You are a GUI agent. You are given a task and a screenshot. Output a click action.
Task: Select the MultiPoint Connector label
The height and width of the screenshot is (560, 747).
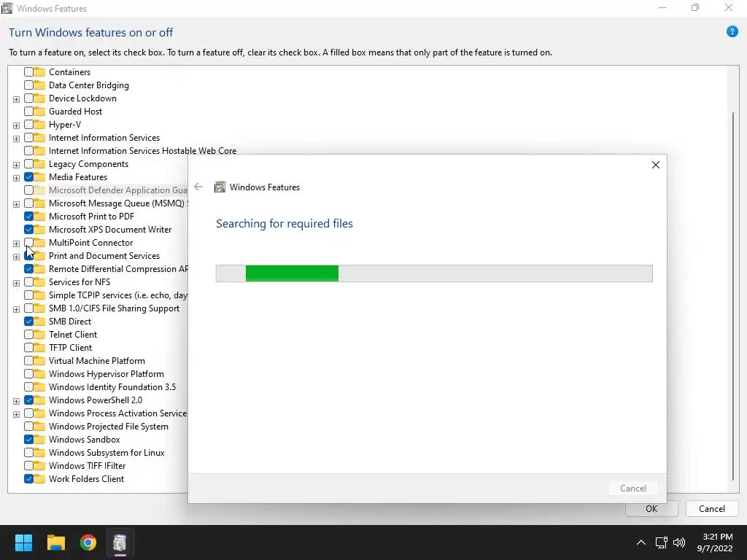coord(90,243)
